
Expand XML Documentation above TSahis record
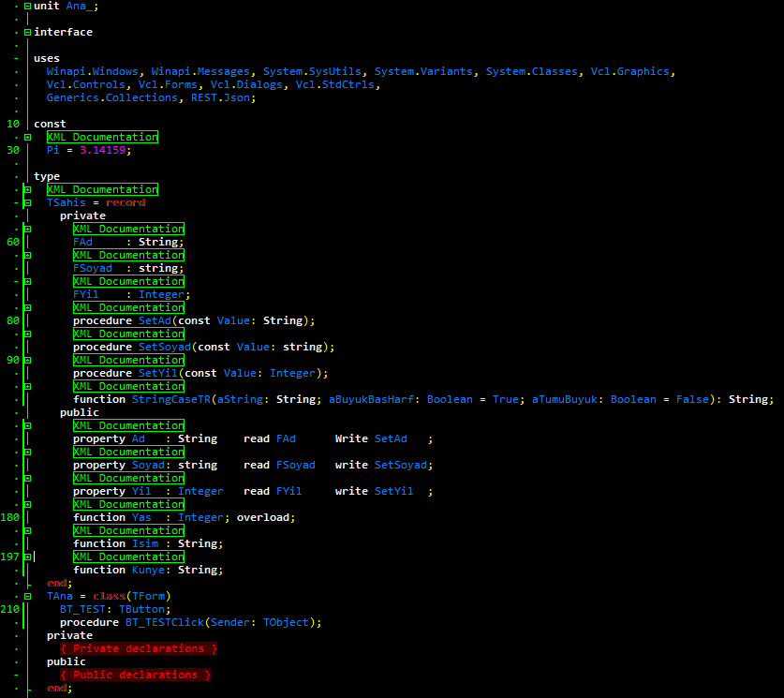pos(28,189)
